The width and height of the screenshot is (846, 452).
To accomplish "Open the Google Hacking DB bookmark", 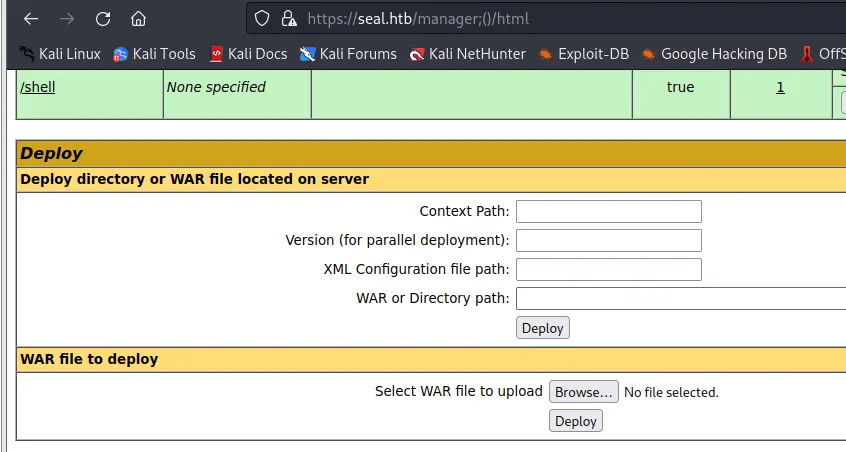I will point(714,54).
